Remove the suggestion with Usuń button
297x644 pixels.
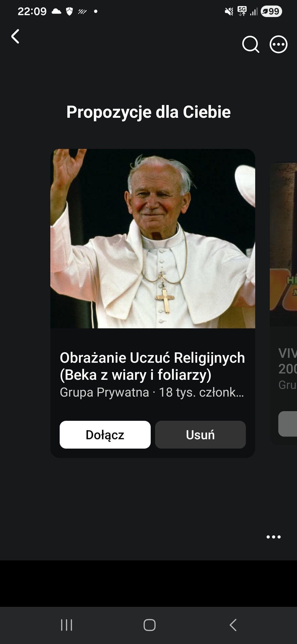click(200, 435)
